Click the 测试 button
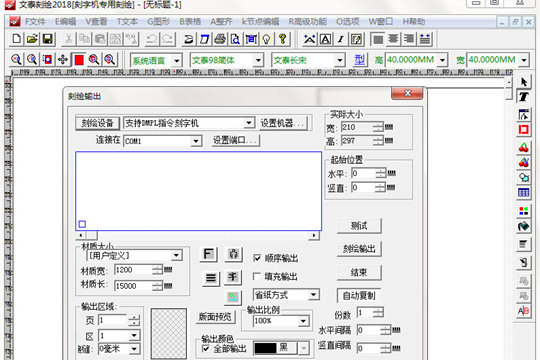This screenshot has height=360, width=540. [359, 226]
